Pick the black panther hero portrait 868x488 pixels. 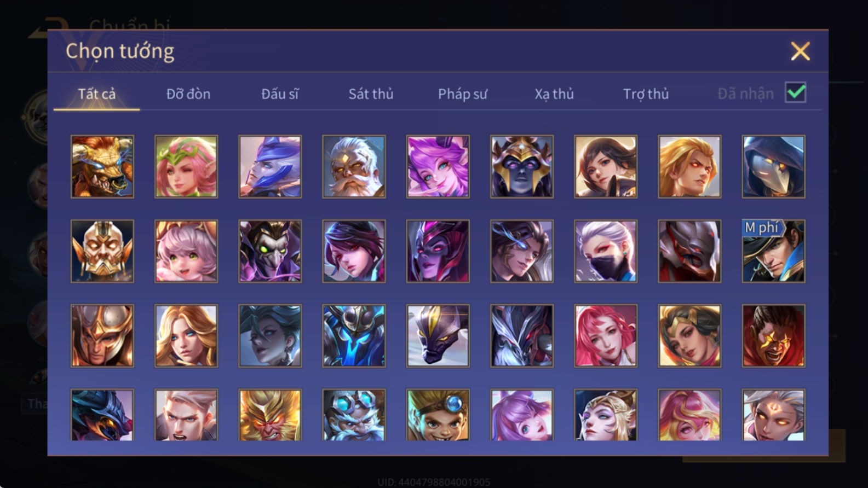438,336
